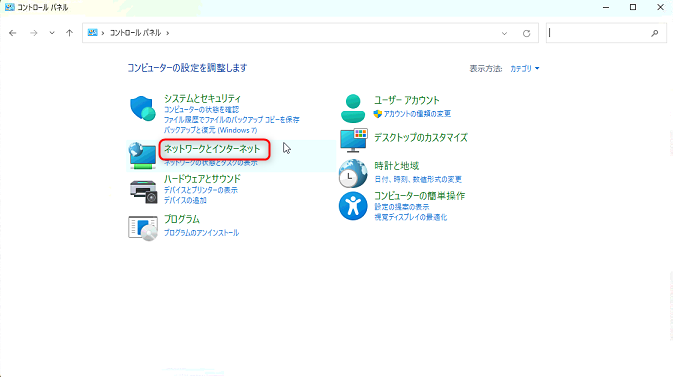Click the Control Panel title bar icon
This screenshot has width=673, height=377.
9,7
